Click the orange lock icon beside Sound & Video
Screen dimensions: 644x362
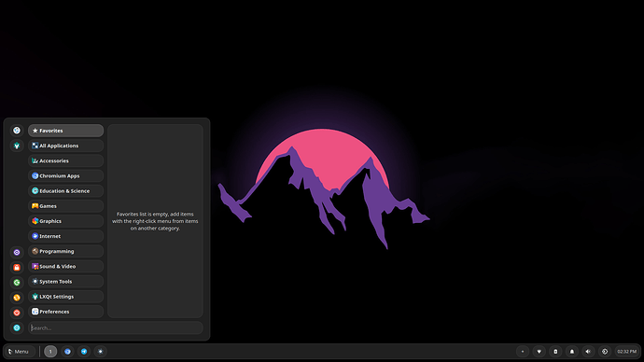pos(17,268)
